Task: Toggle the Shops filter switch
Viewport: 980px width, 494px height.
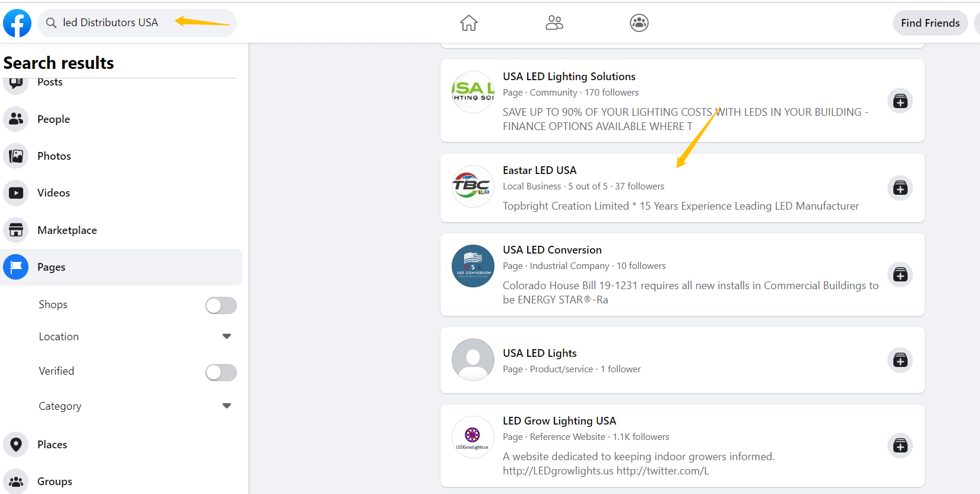Action: [221, 306]
